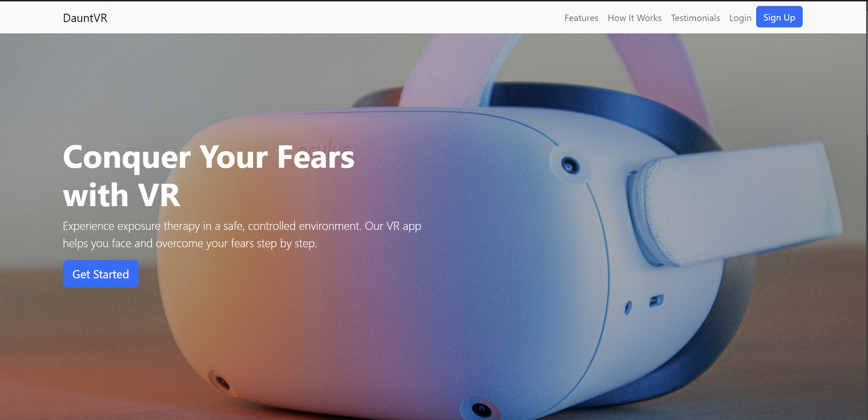Click the white side strap of the headset
Image resolution: width=868 pixels, height=420 pixels.
pos(740,203)
